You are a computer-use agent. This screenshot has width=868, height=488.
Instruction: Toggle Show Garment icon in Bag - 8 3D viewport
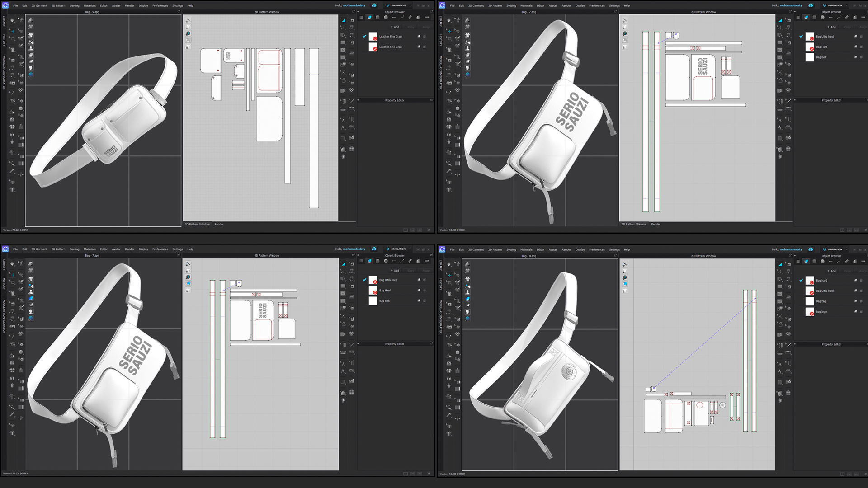click(467, 279)
